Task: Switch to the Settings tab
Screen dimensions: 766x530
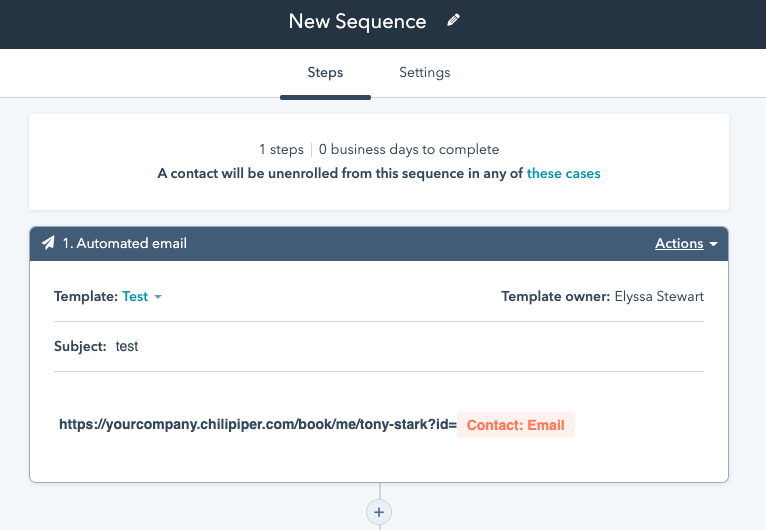Action: (425, 72)
